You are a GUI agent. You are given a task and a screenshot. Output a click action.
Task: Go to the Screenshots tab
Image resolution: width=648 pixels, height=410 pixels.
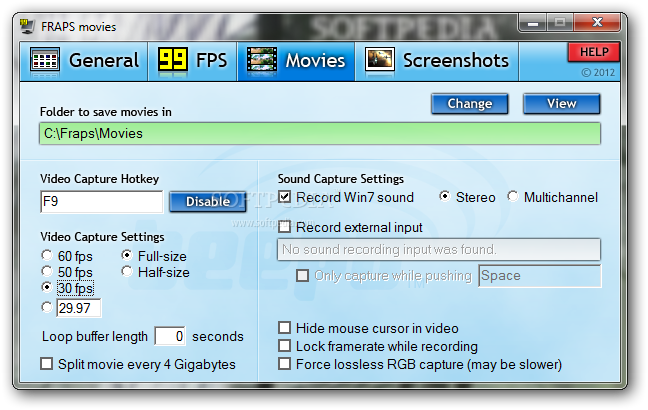pos(437,61)
